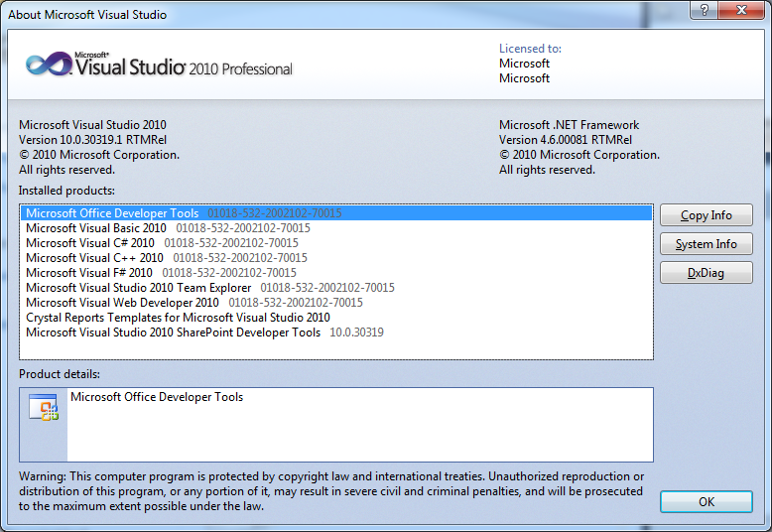Image resolution: width=772 pixels, height=532 pixels.
Task: Select Visual Studio 2010 Team Explorer item
Action: click(138, 288)
